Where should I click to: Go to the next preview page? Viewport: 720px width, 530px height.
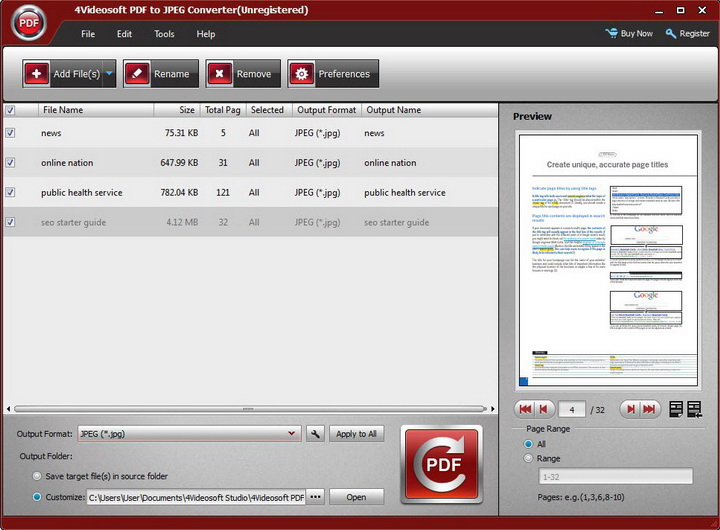tap(630, 409)
